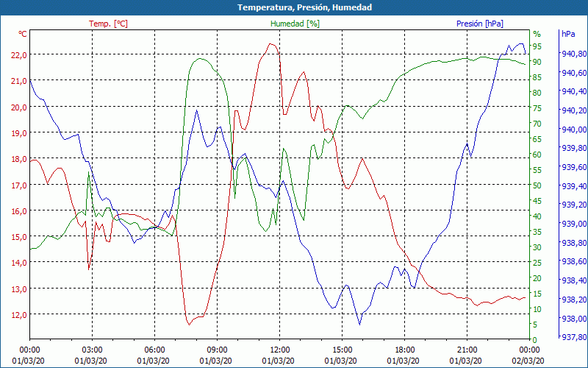Click the 30 humidity axis value
588x368 pixels.
pos(537,247)
